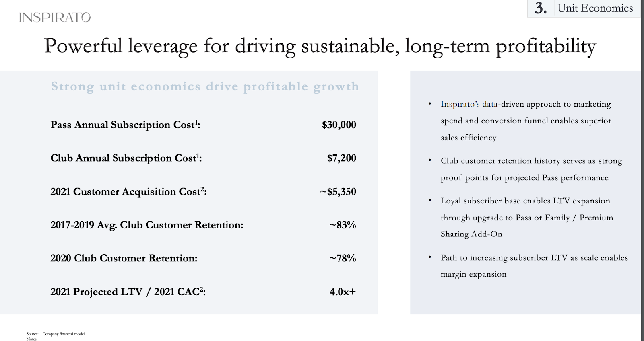Click the INSPIRATO logo

tap(55, 17)
